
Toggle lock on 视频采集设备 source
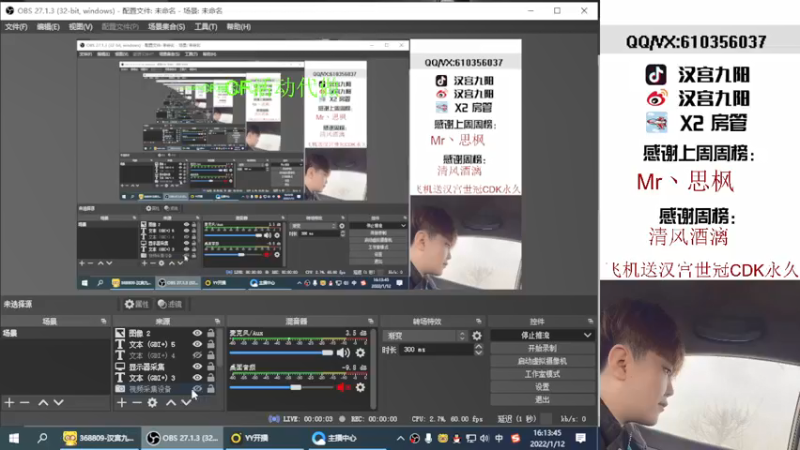211,389
